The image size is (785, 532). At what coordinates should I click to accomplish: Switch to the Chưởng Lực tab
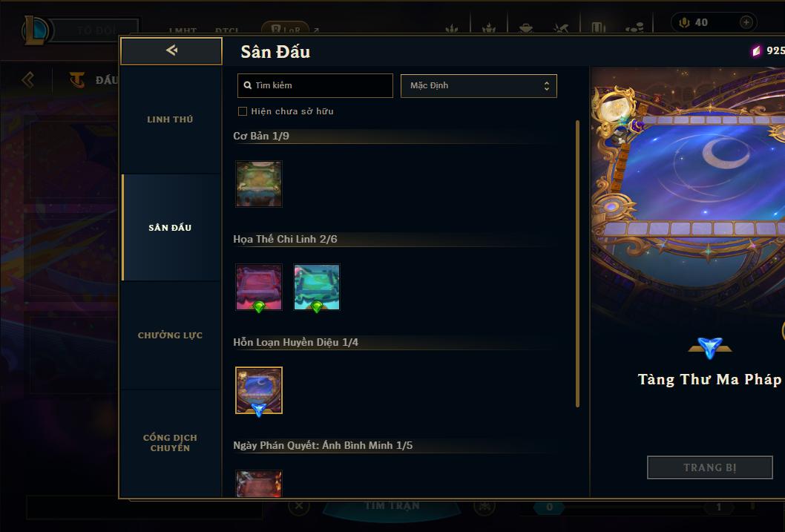point(170,335)
